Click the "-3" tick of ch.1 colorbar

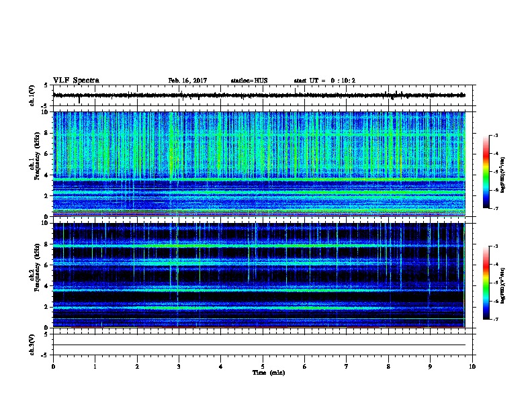pos(495,135)
